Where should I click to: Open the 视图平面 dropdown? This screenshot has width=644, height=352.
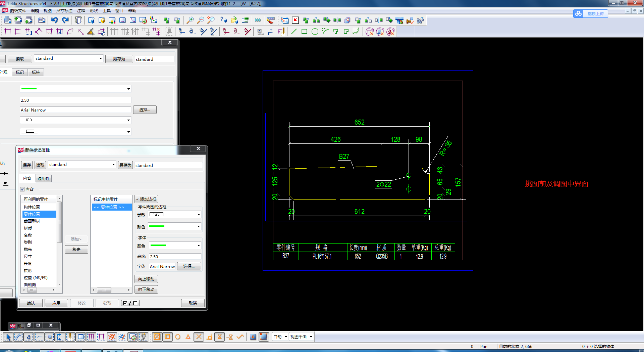coord(301,337)
